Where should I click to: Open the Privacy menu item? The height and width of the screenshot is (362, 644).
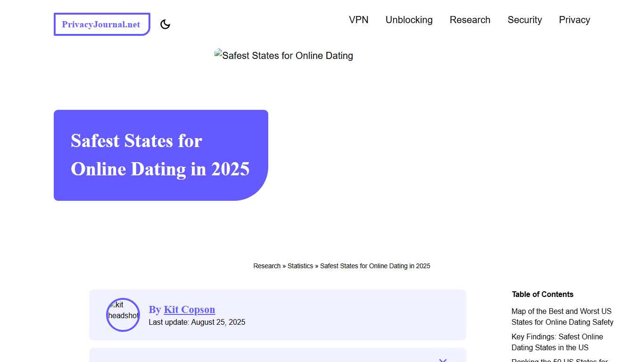coord(574,20)
